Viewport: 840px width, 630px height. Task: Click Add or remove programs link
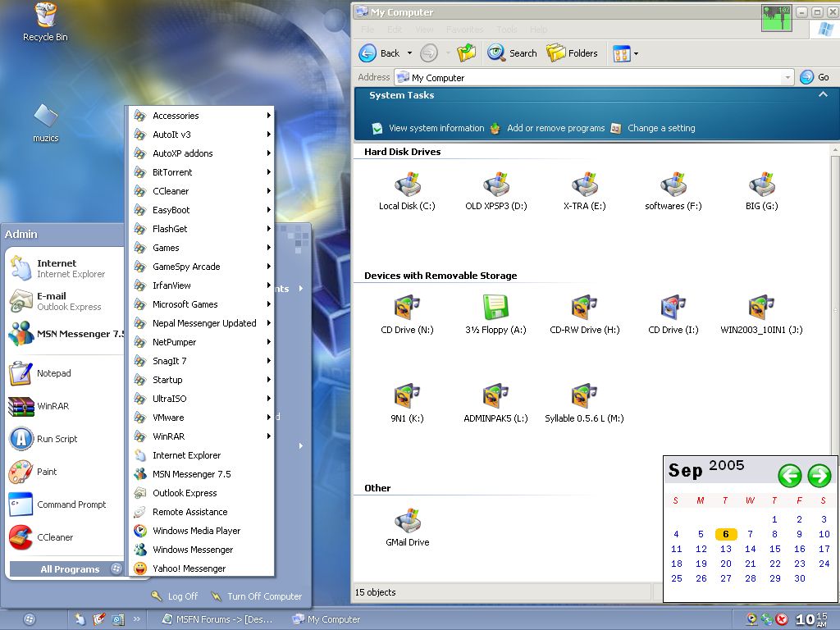pyautogui.click(x=555, y=128)
